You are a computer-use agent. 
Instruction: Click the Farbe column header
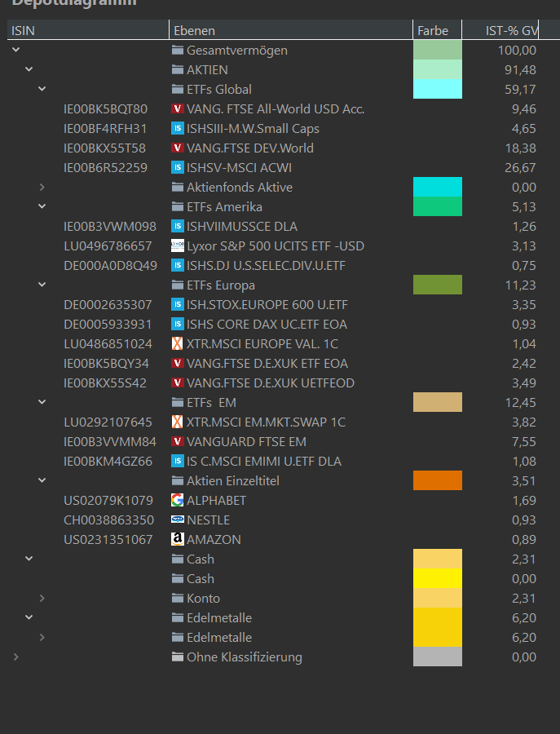click(x=437, y=30)
